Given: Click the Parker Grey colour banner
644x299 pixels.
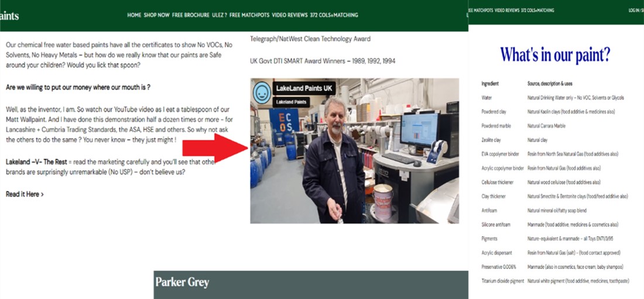Looking at the screenshot, I should (311, 284).
